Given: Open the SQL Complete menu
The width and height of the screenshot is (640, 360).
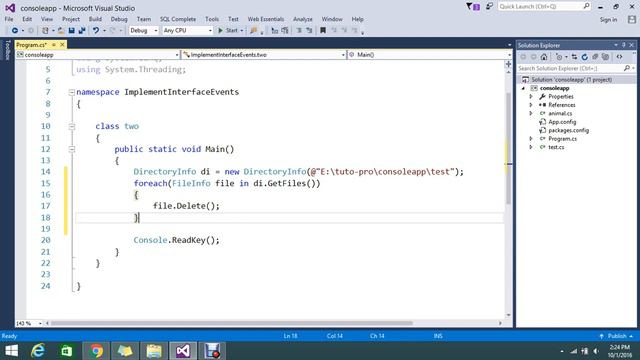Looking at the screenshot, I should pos(178,19).
